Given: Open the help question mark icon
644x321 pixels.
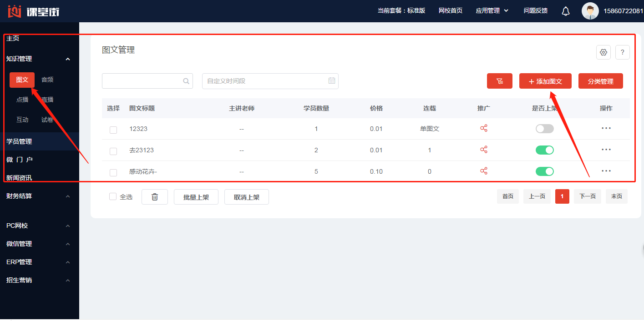Looking at the screenshot, I should pos(622,52).
